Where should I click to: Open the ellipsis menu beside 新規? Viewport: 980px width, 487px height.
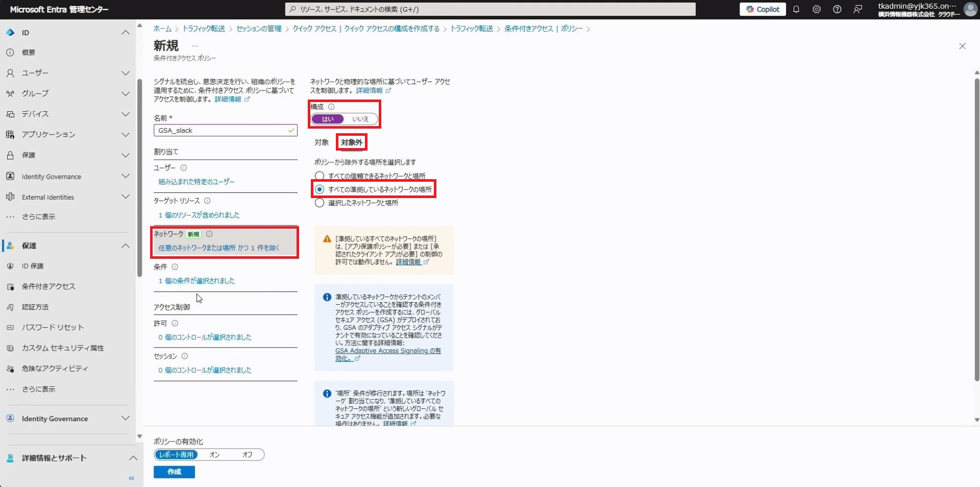pyautogui.click(x=194, y=46)
